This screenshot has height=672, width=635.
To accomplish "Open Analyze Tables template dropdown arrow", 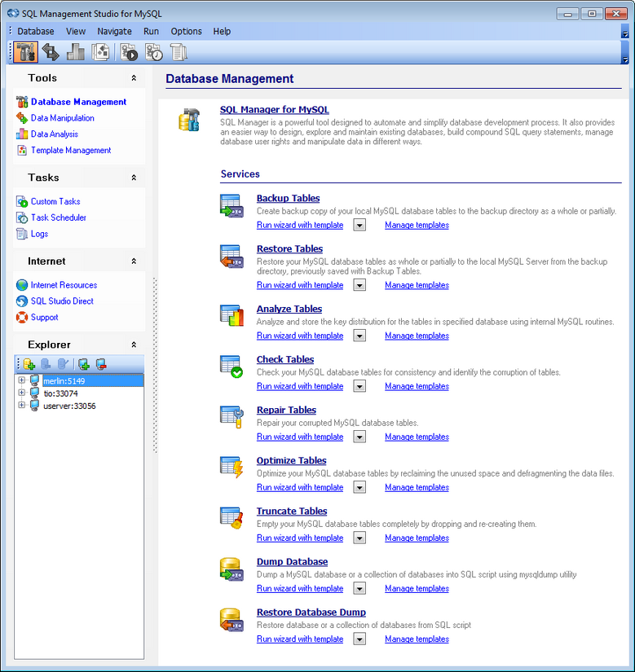I will [359, 336].
